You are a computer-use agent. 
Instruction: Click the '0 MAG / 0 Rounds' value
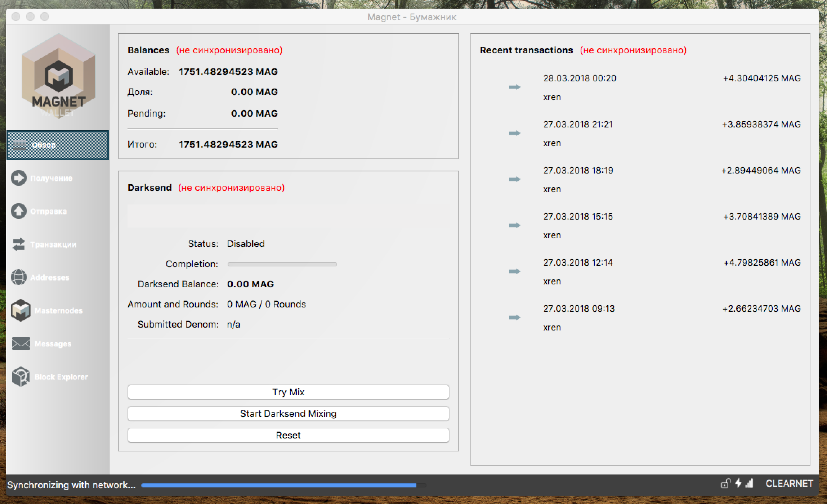coord(266,304)
